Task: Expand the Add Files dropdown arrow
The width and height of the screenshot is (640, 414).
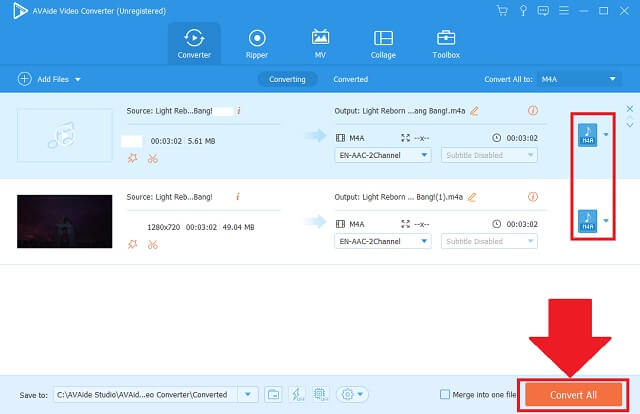Action: click(x=78, y=80)
